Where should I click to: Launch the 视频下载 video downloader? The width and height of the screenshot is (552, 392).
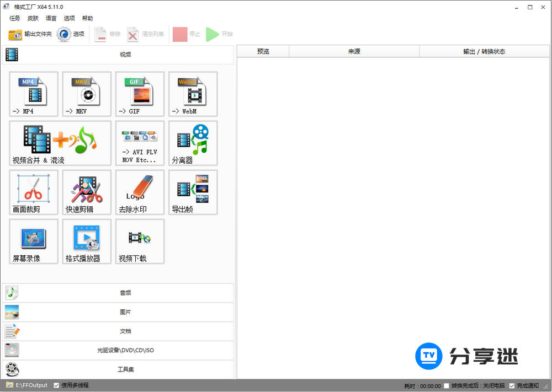[140, 241]
